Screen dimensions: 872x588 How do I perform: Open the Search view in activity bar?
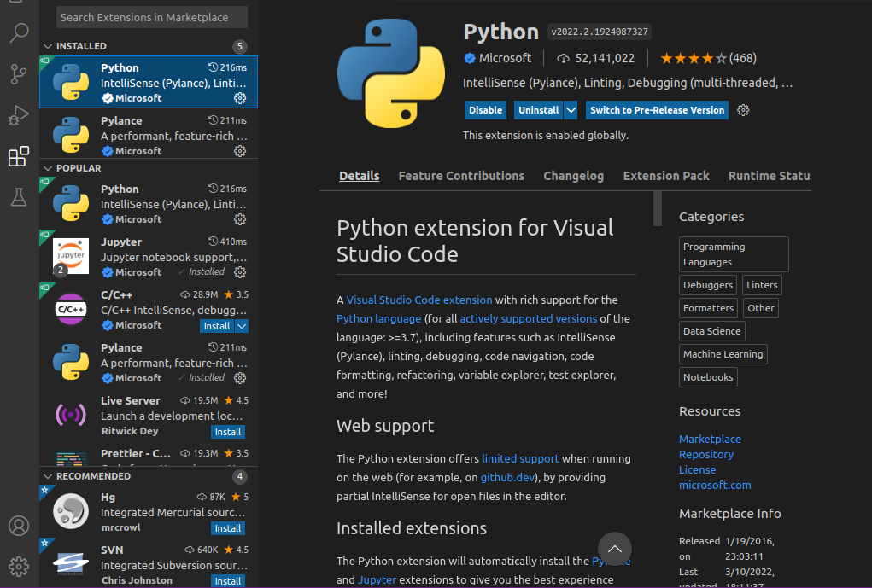[x=19, y=33]
